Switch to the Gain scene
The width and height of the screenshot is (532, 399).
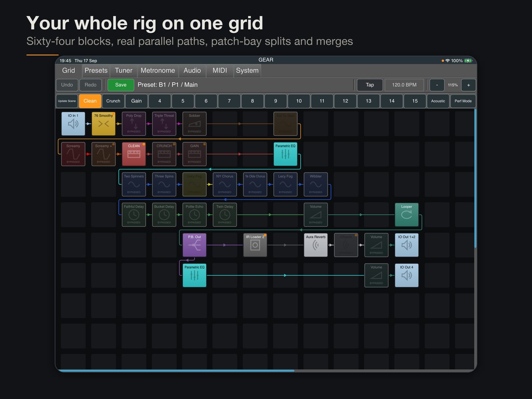136,101
